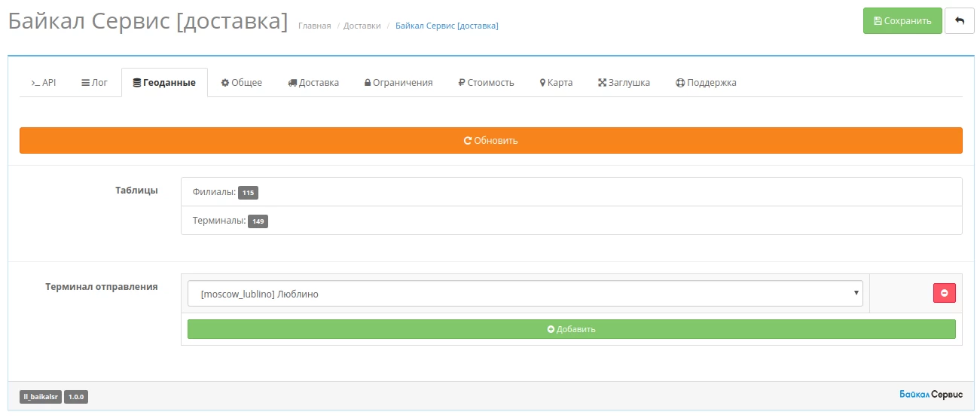Screen dimensions: 980x418
Task: Switch to the Лог tab
Action: pos(95,82)
